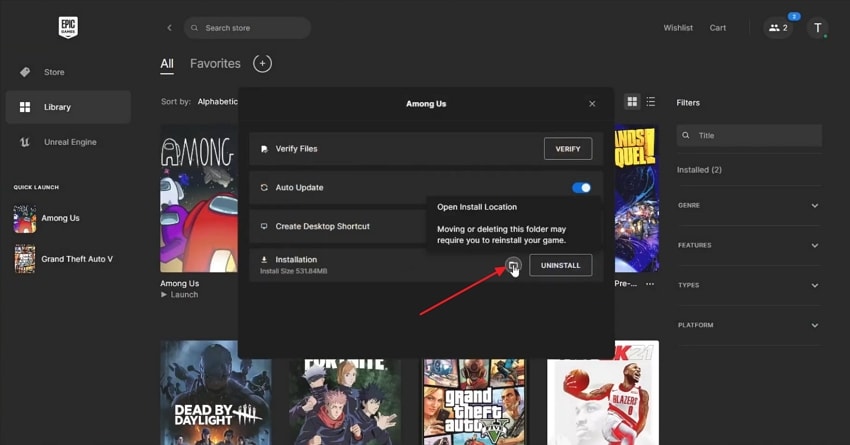
Task: Open Library in the sidebar
Action: [68, 107]
